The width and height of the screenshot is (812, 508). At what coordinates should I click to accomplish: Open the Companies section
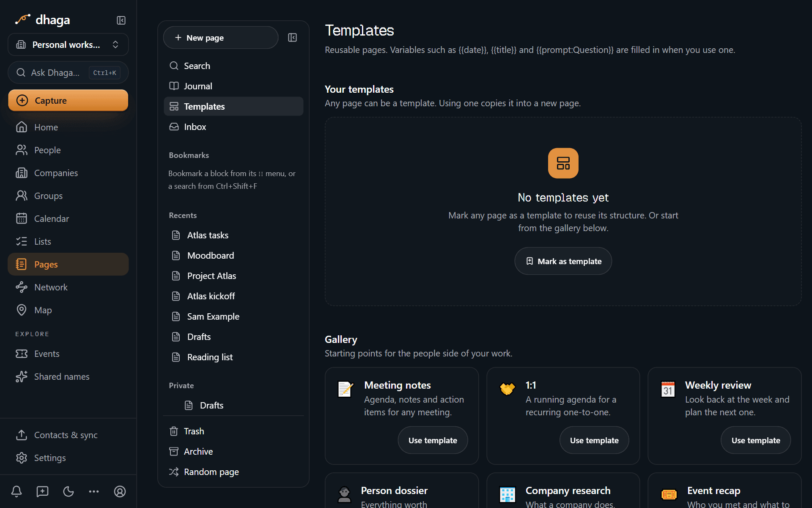coord(68,173)
